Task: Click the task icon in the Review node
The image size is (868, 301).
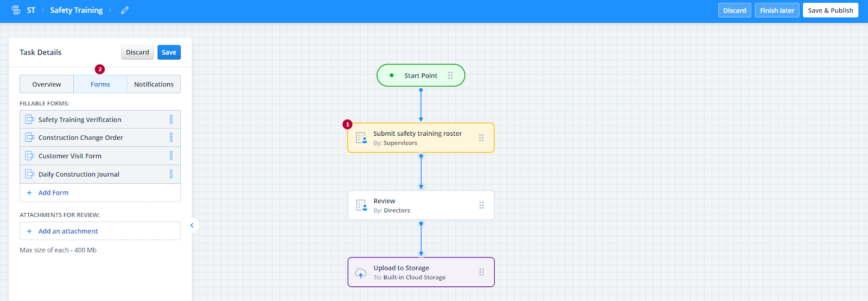Action: (x=361, y=205)
